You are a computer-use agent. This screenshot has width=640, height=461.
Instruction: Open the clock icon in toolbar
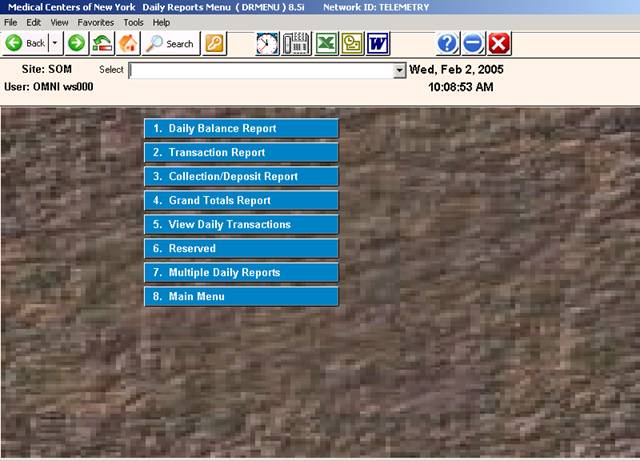coord(267,44)
